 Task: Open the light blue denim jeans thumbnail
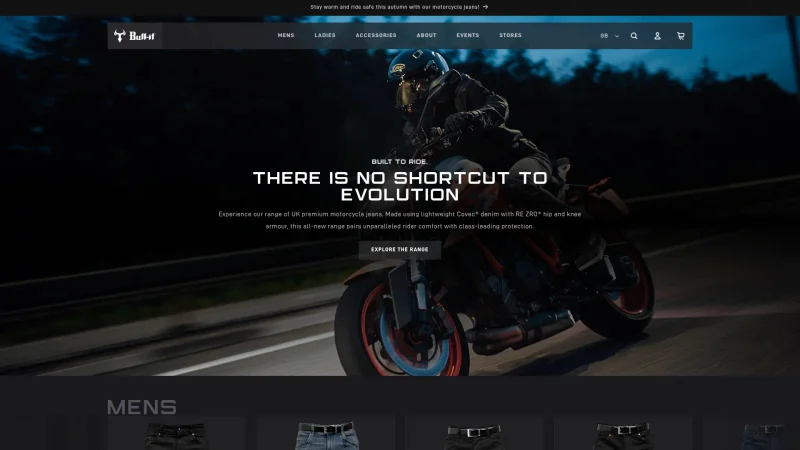[326, 434]
